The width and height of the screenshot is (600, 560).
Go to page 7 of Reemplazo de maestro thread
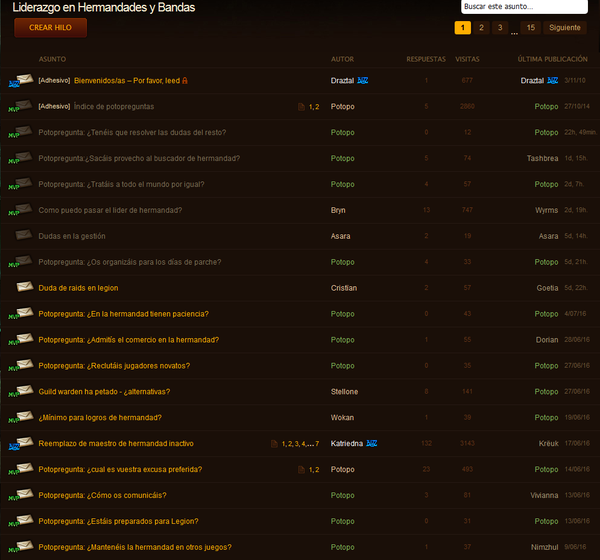tap(317, 444)
